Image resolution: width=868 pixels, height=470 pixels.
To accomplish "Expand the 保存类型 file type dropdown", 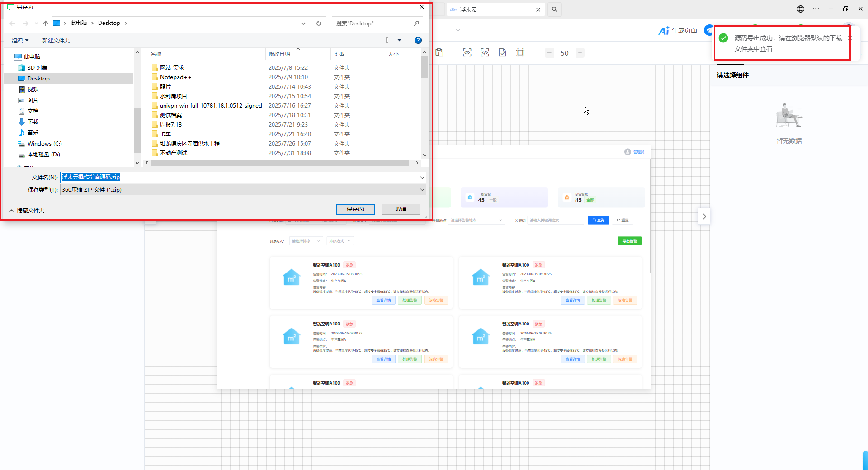I will pos(422,190).
